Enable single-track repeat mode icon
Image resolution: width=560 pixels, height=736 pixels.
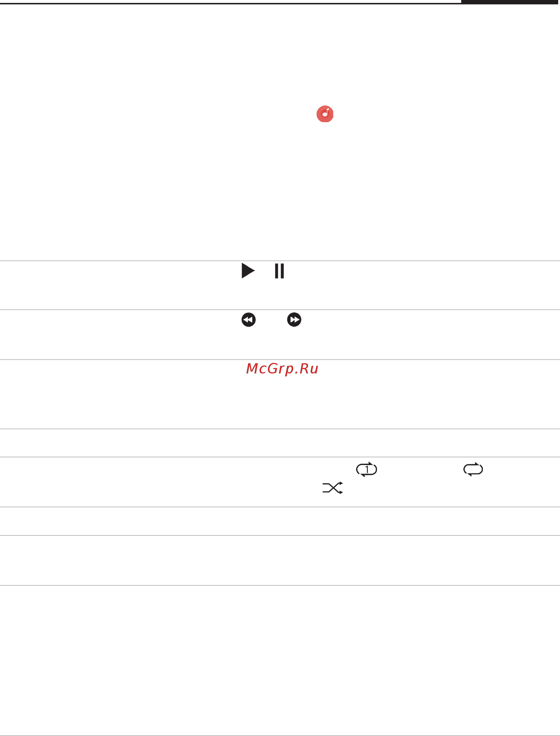(x=366, y=469)
